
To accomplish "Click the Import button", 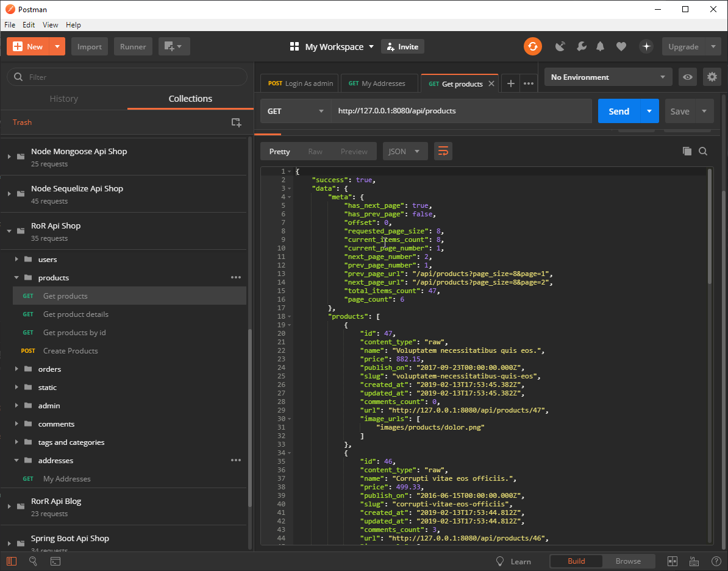I will [x=90, y=46].
